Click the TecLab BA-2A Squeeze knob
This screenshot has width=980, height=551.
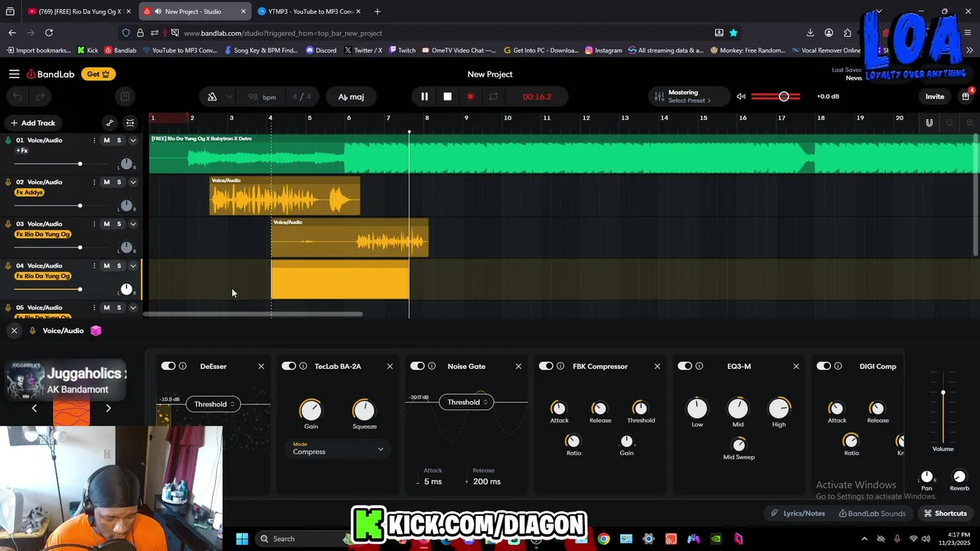click(364, 409)
